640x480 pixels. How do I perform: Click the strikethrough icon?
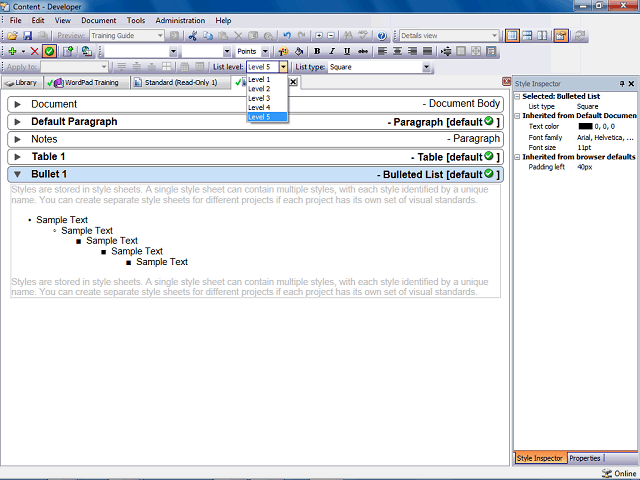click(362, 51)
